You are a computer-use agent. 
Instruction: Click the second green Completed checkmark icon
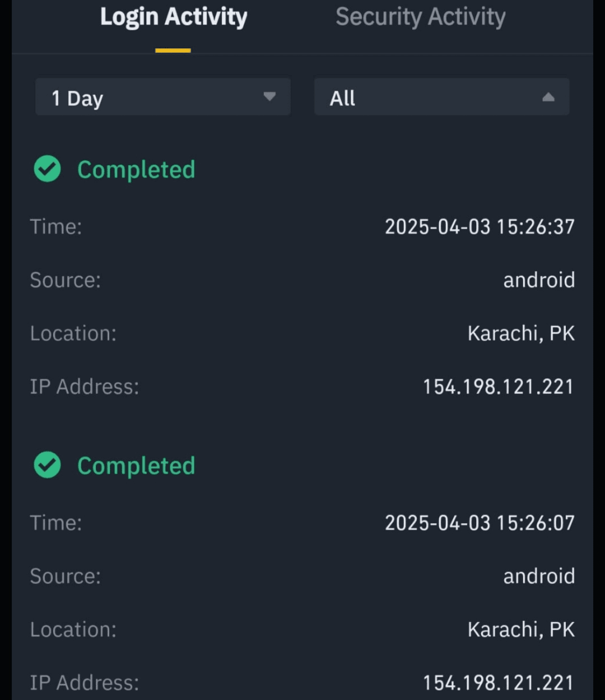pos(47,465)
